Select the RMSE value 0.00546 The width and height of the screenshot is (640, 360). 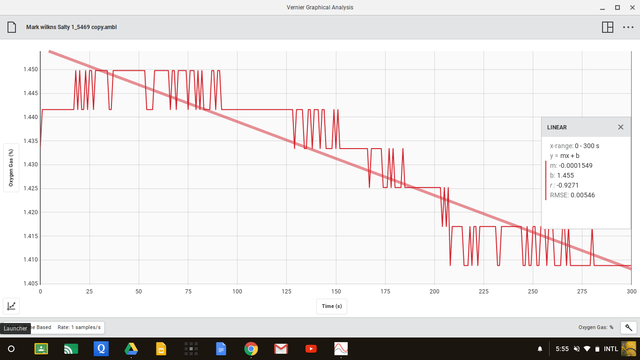click(582, 195)
